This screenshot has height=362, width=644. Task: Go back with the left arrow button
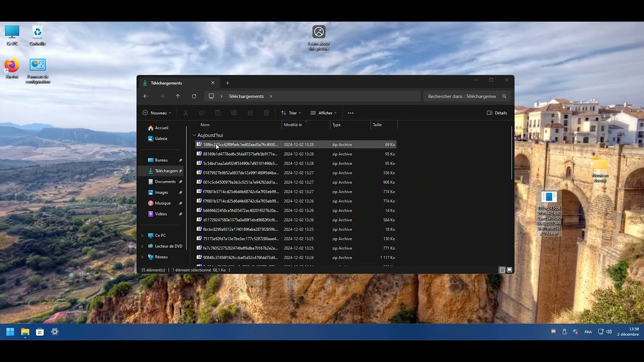145,96
